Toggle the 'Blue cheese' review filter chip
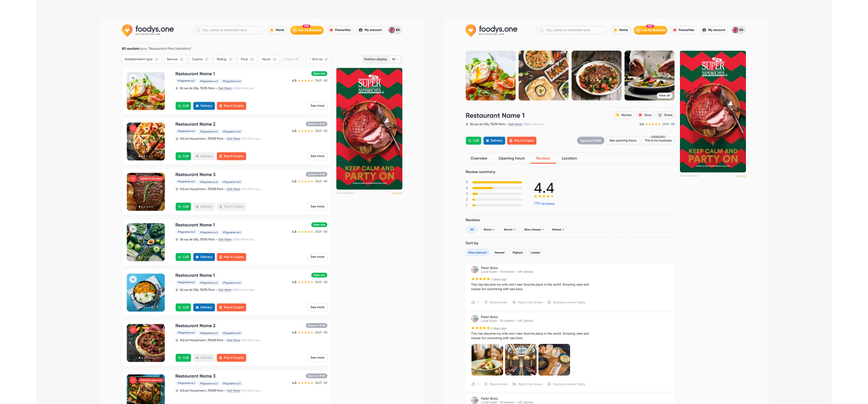This screenshot has height=404, width=868. tap(534, 230)
